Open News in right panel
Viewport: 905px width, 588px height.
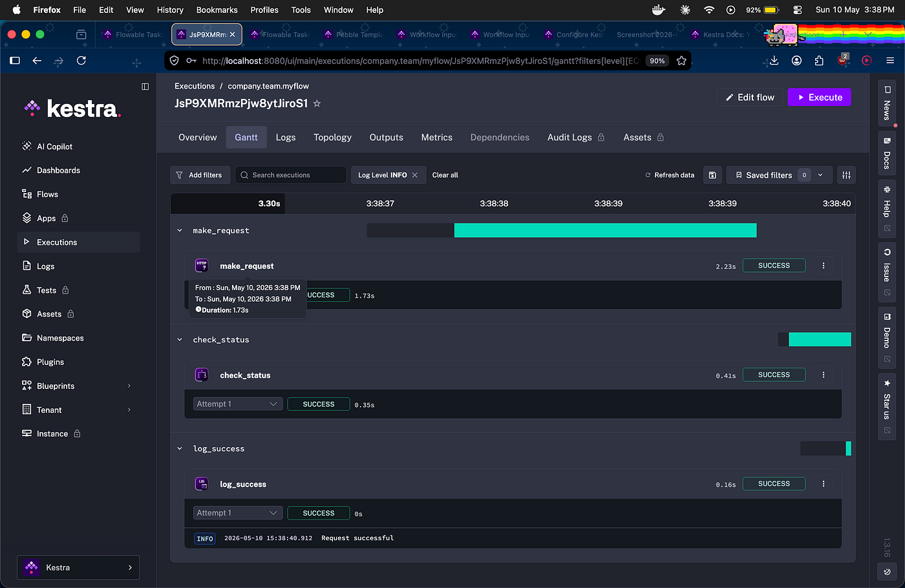pyautogui.click(x=887, y=103)
